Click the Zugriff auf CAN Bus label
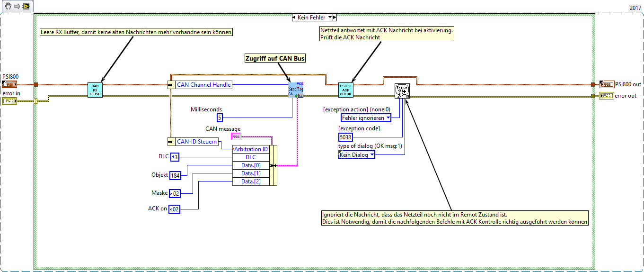The image size is (644, 272). coord(275,58)
